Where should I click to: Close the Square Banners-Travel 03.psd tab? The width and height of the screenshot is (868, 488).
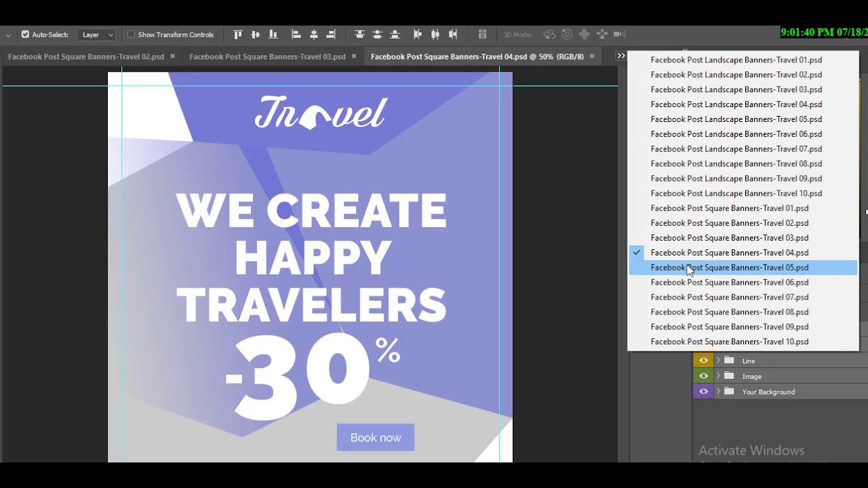tap(354, 56)
